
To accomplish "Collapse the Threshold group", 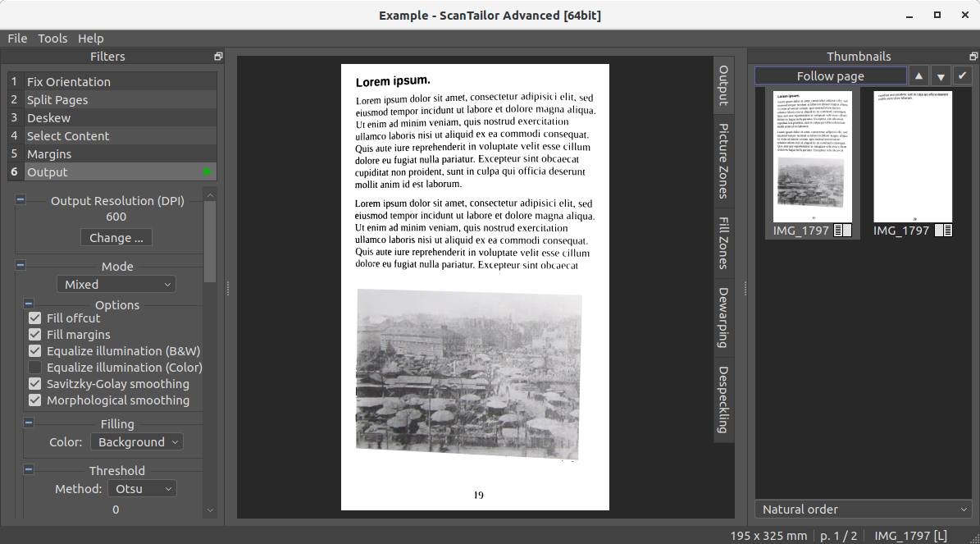I will coord(29,470).
